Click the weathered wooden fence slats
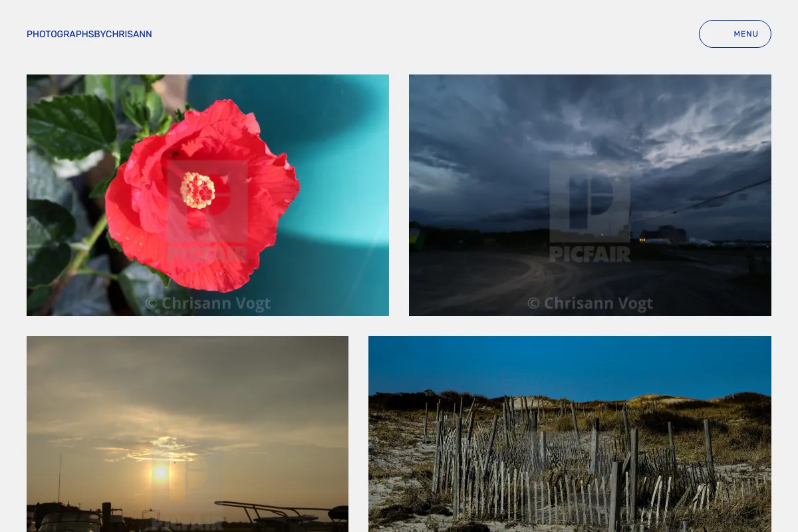The image size is (798, 532). (565, 472)
